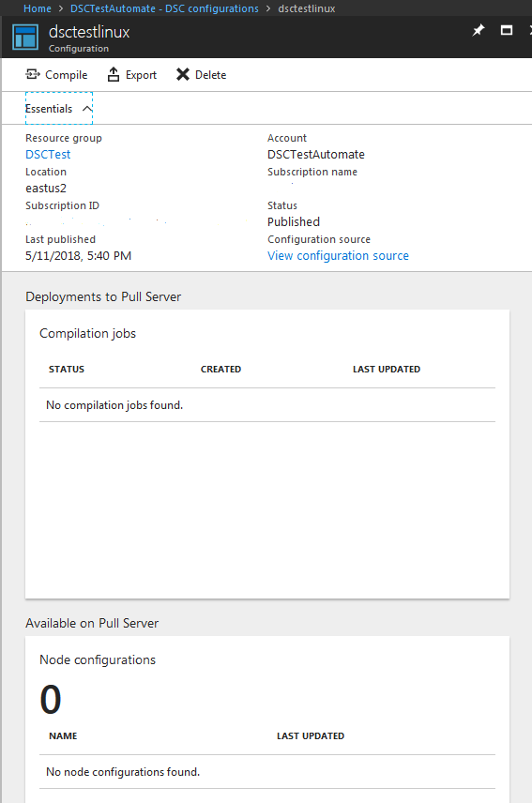Click the dsctestlinux blade title
This screenshot has width=532, height=803.
click(x=89, y=32)
